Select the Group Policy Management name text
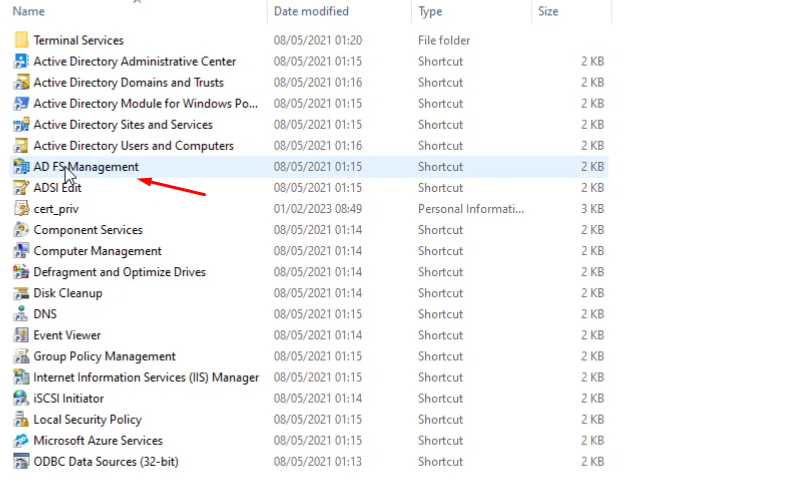 [x=105, y=356]
